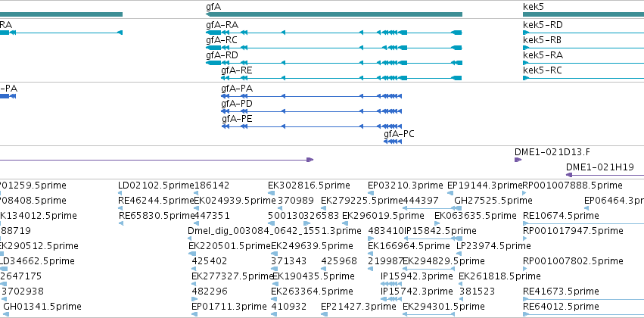Select the EK294829.5prime label
The image size is (644, 318).
(x=443, y=261)
